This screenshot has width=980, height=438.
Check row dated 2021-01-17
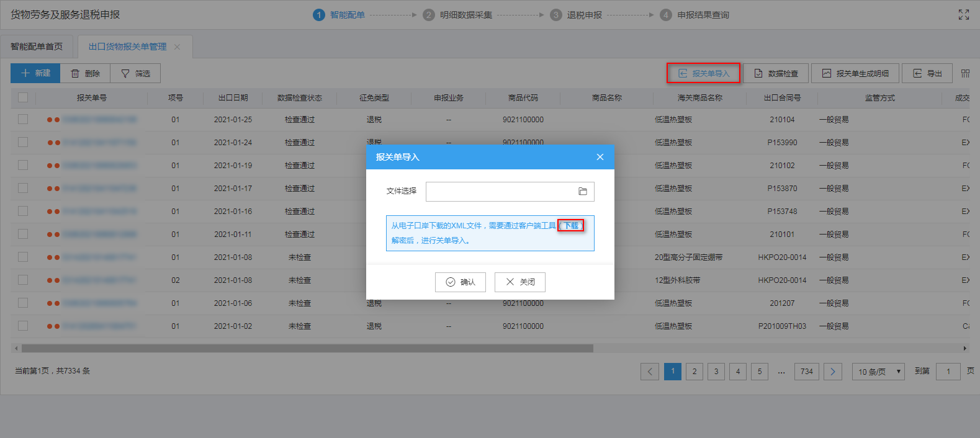pyautogui.click(x=23, y=188)
